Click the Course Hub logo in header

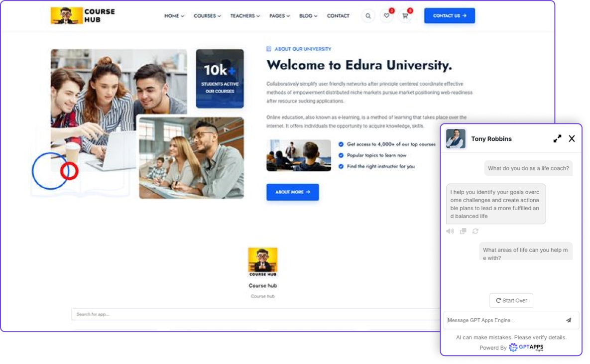[x=83, y=15]
